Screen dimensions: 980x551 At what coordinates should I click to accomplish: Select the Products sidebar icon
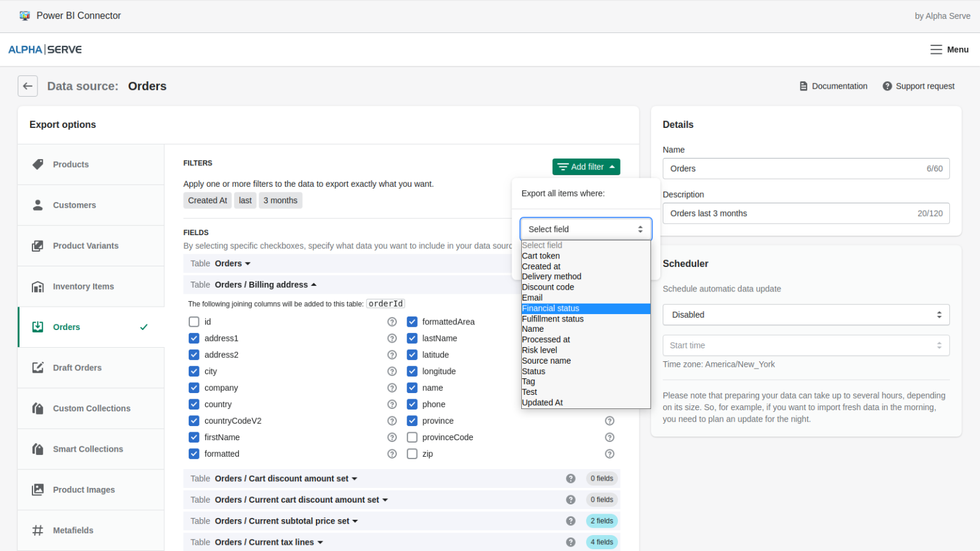37,164
